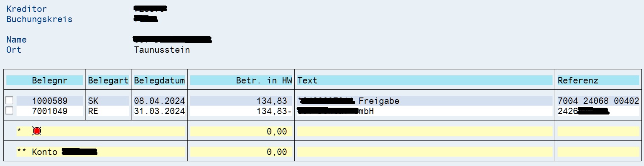Click the red status icon in subtotal row
The height and width of the screenshot is (166, 644).
(37, 131)
